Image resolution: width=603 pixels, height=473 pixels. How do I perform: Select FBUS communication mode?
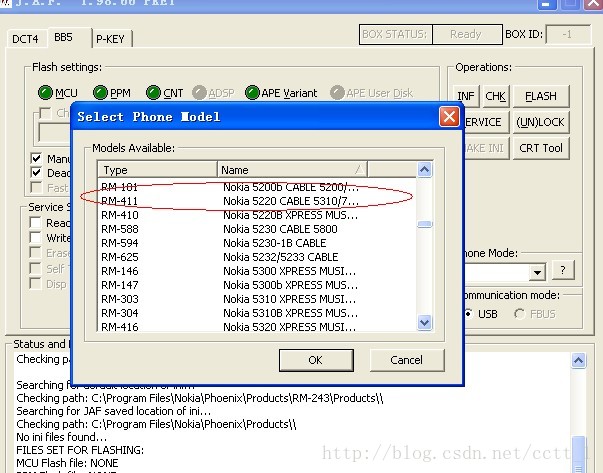tap(520, 314)
